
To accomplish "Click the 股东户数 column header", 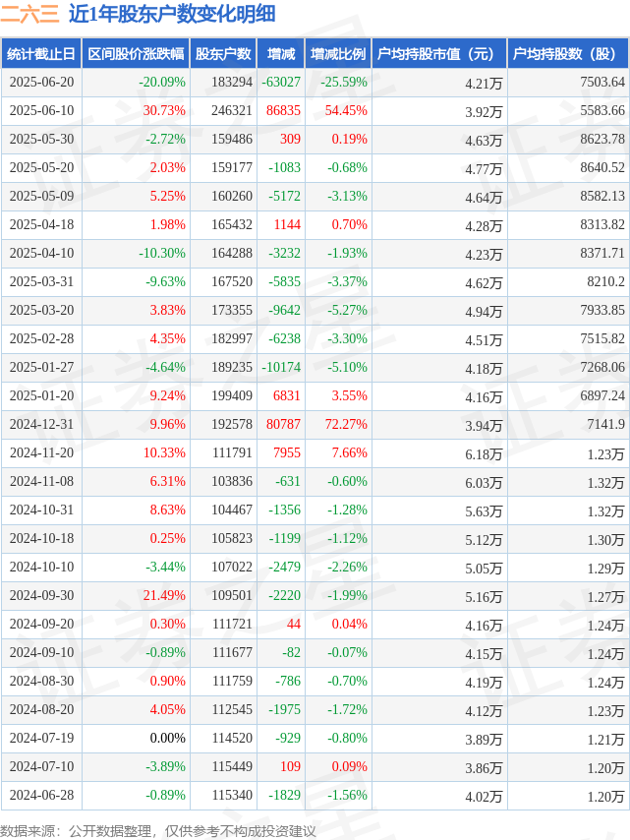I will pos(223,53).
